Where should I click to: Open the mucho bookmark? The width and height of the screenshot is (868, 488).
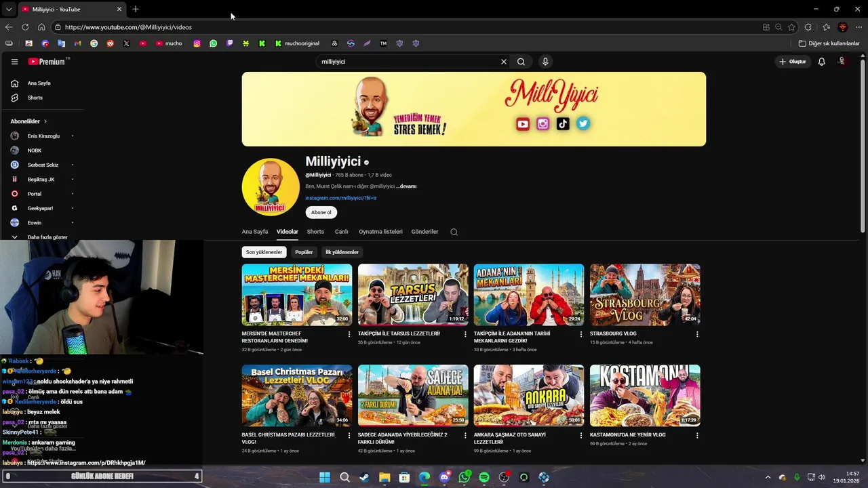click(169, 43)
